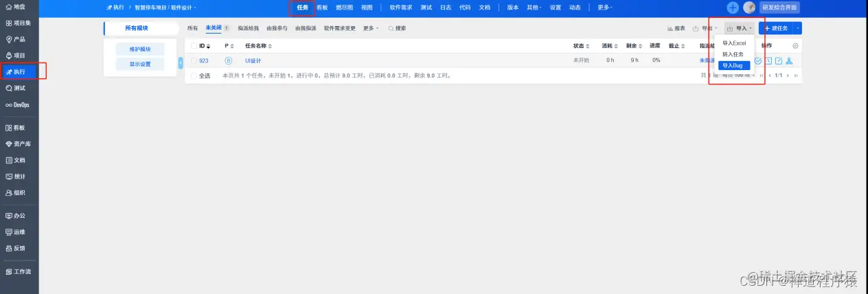This screenshot has width=868, height=294.
Task: Switch to the 任务 tab
Action: click(303, 8)
